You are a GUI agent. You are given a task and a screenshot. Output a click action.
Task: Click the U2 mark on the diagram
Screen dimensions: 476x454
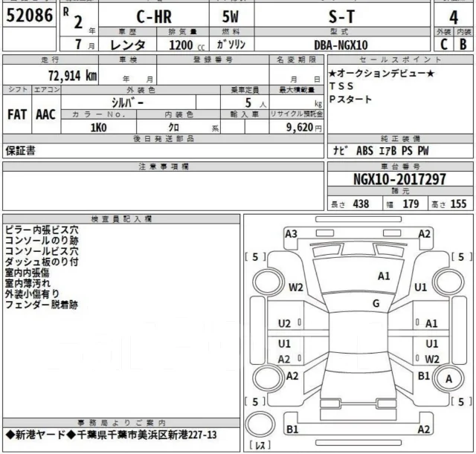pos(284,323)
